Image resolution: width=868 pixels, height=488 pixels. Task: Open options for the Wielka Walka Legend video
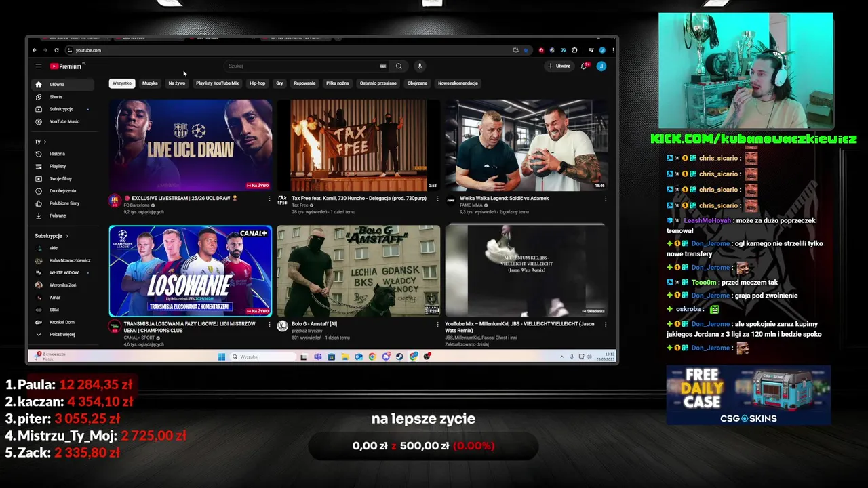[606, 199]
